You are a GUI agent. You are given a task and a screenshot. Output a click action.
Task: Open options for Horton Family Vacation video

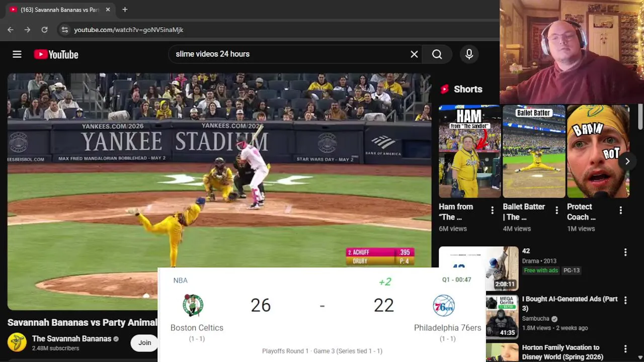625,348
